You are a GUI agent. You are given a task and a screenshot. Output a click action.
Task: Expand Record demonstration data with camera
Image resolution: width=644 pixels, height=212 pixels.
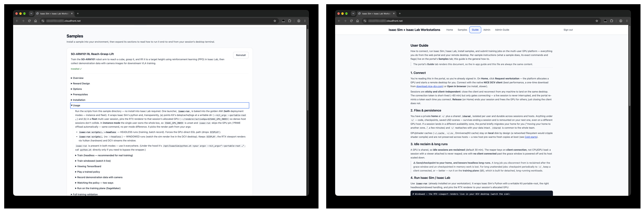(99, 177)
